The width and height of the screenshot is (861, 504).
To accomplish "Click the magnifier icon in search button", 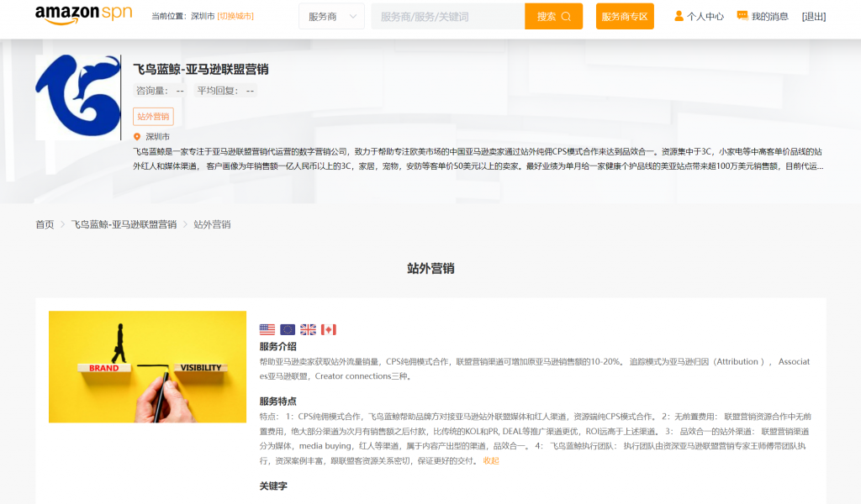I will click(566, 17).
